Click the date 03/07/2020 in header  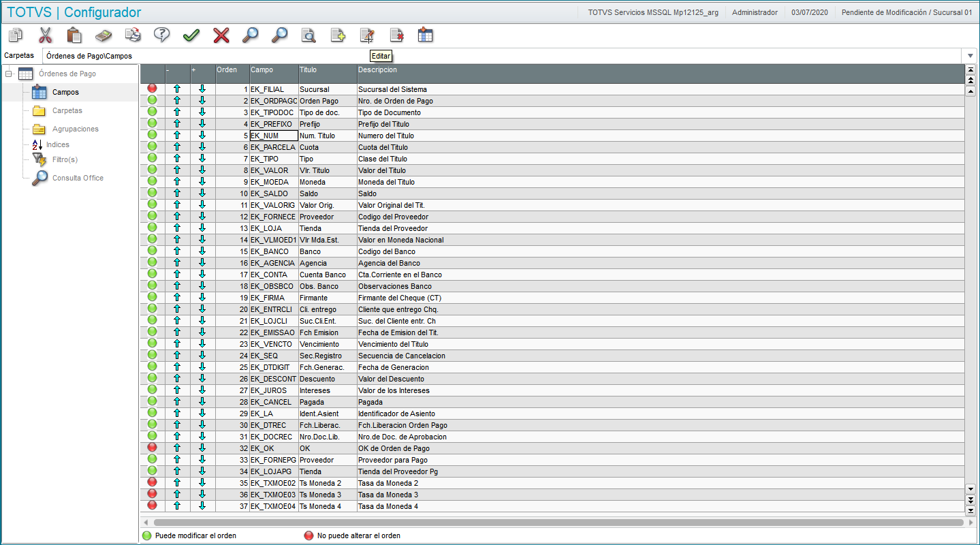(810, 12)
